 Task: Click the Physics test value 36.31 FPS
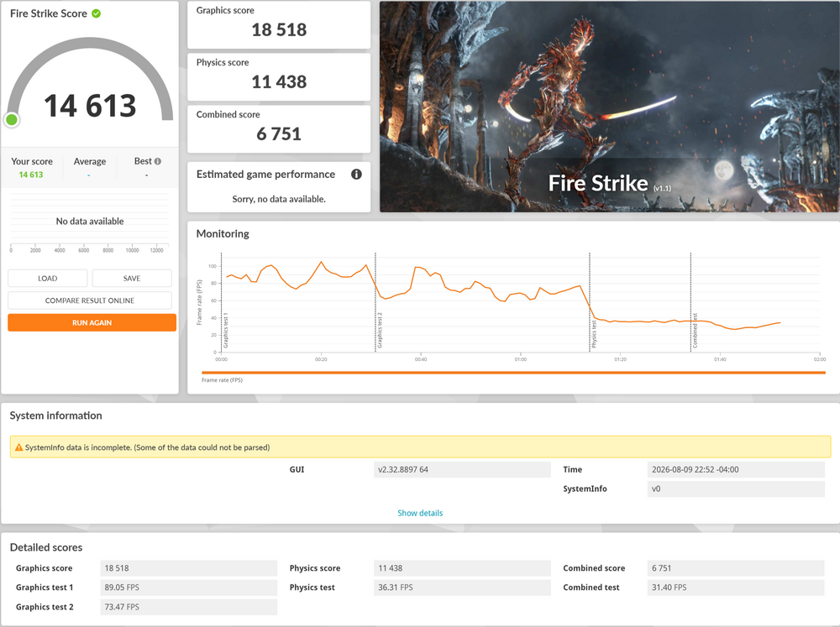coord(462,588)
